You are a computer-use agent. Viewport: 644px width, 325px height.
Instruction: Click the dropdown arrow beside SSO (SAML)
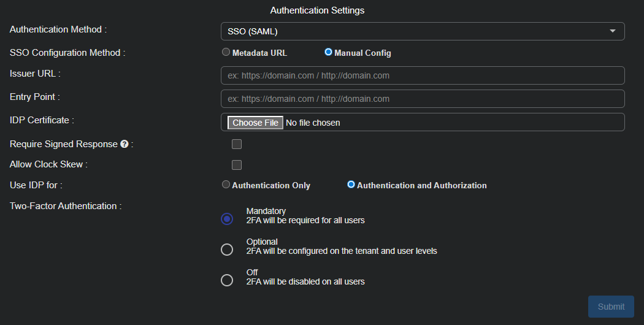click(612, 31)
